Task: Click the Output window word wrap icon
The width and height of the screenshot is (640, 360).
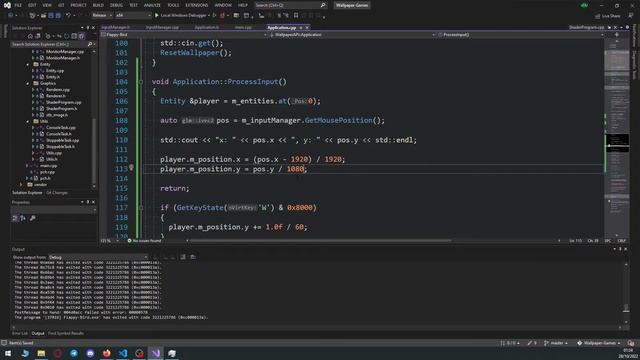Action: pos(193,257)
